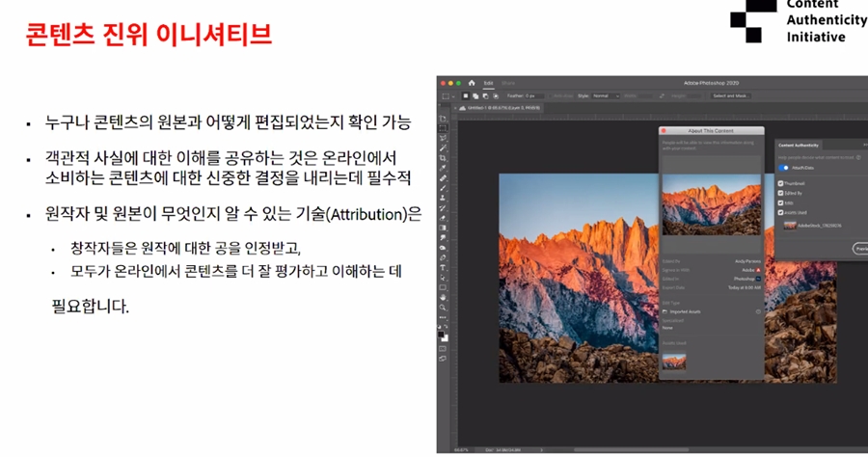
Task: Click the Select and Mask button
Action: pos(731,95)
